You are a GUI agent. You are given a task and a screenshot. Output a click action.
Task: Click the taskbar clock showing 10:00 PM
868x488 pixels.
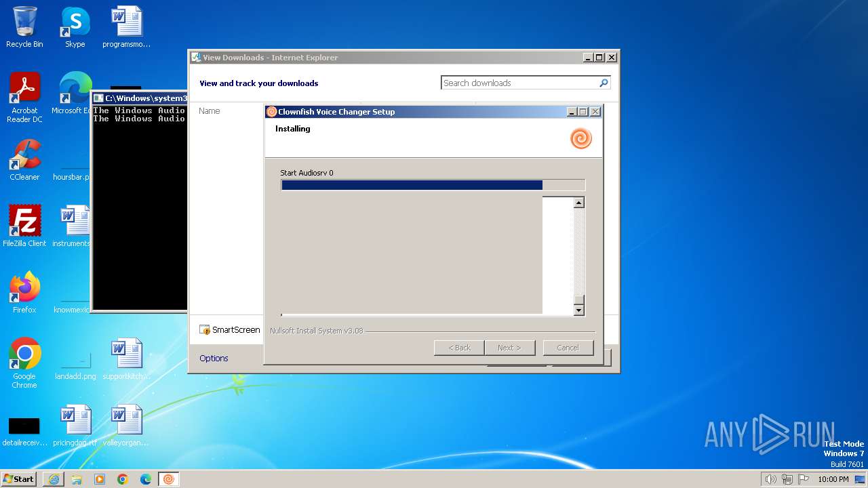(833, 479)
